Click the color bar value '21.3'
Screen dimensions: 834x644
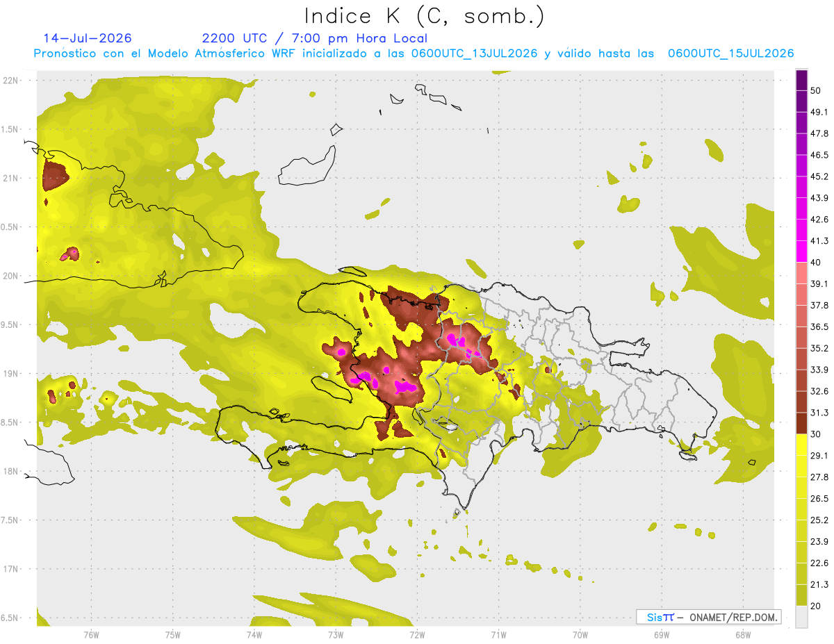pos(820,584)
